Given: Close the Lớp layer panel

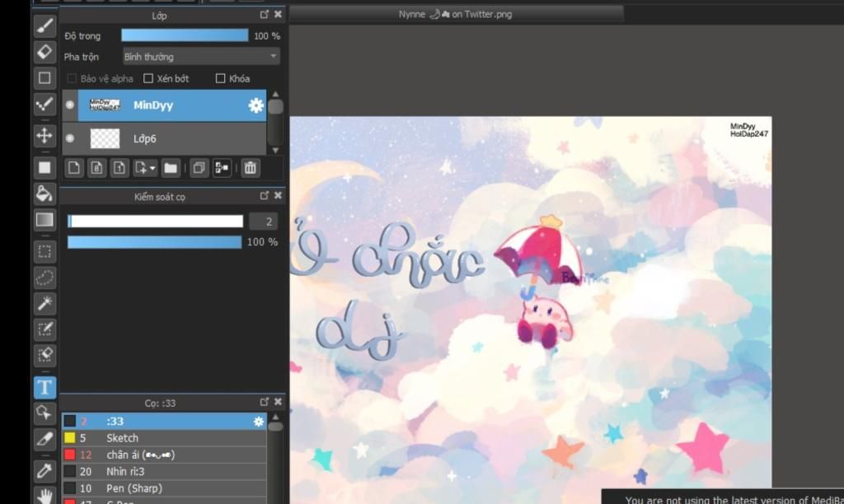Looking at the screenshot, I should 278,15.
